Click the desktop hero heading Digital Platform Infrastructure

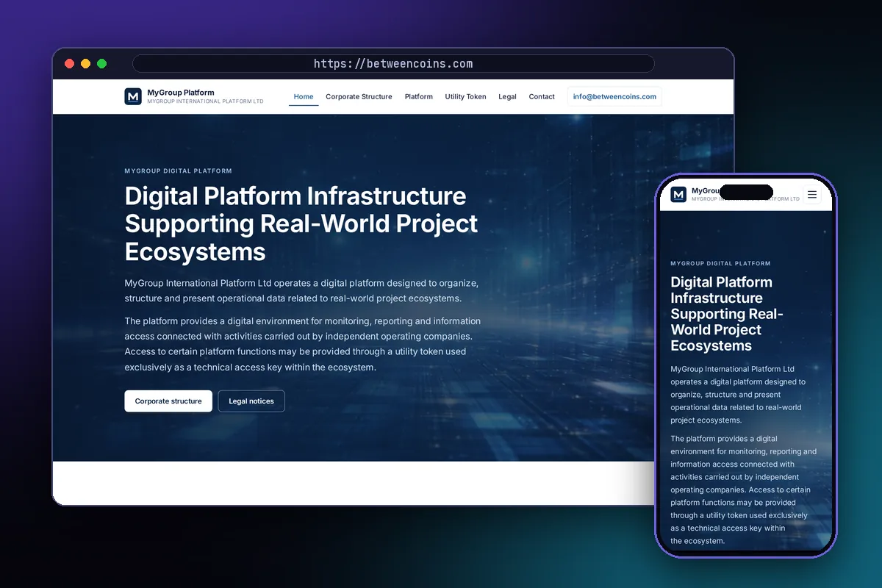point(301,224)
